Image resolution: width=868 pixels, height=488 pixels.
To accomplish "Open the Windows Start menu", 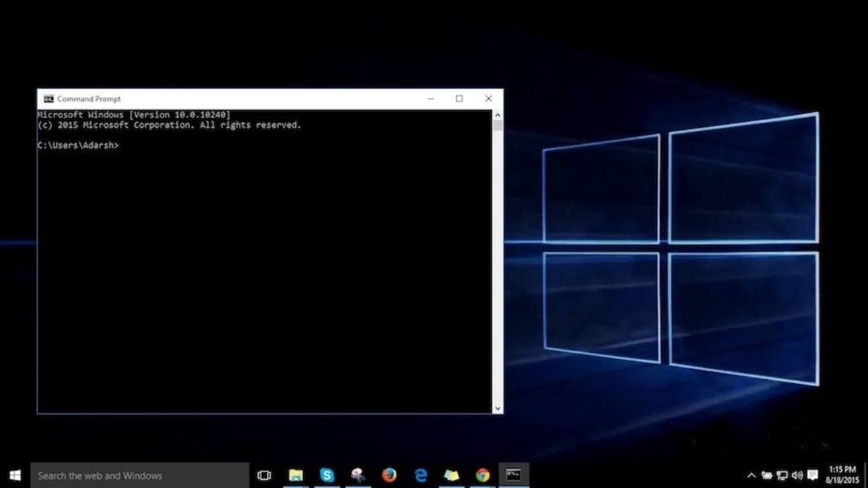I will tap(15, 475).
